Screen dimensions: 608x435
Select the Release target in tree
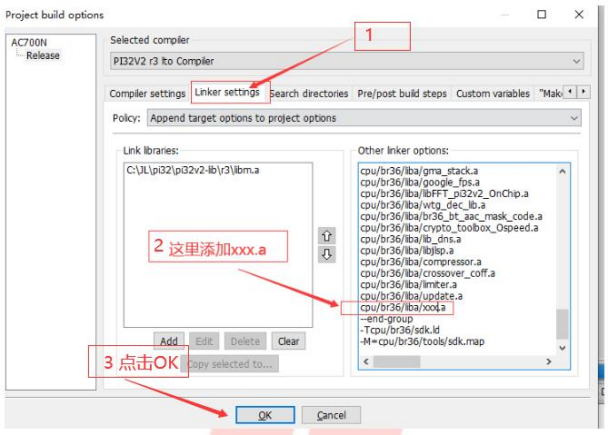click(43, 55)
